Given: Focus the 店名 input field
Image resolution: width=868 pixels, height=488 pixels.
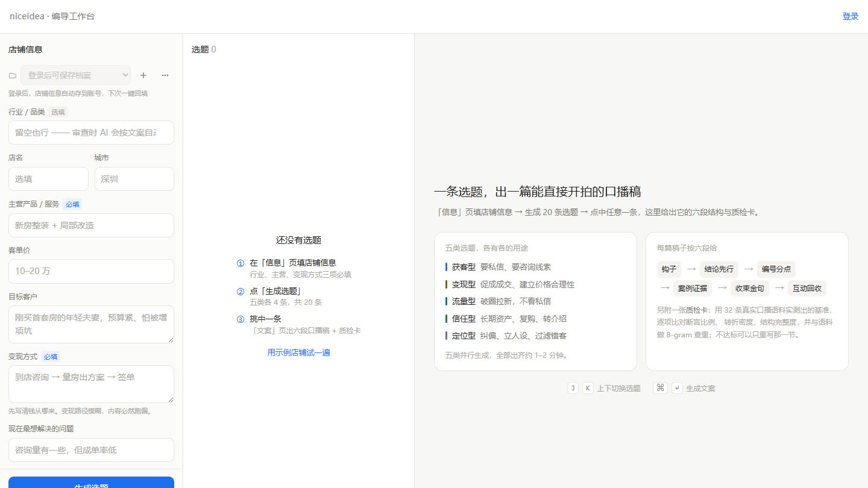Looking at the screenshot, I should point(48,179).
